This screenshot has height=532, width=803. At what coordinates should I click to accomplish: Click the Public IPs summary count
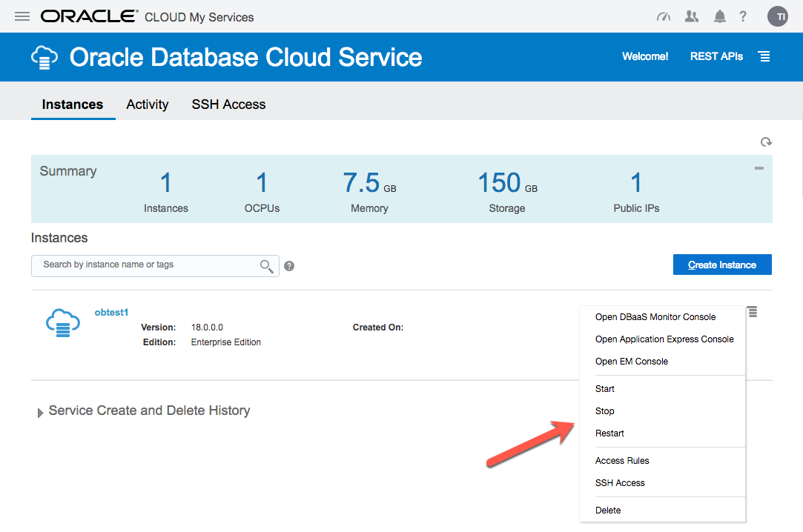[x=636, y=183]
